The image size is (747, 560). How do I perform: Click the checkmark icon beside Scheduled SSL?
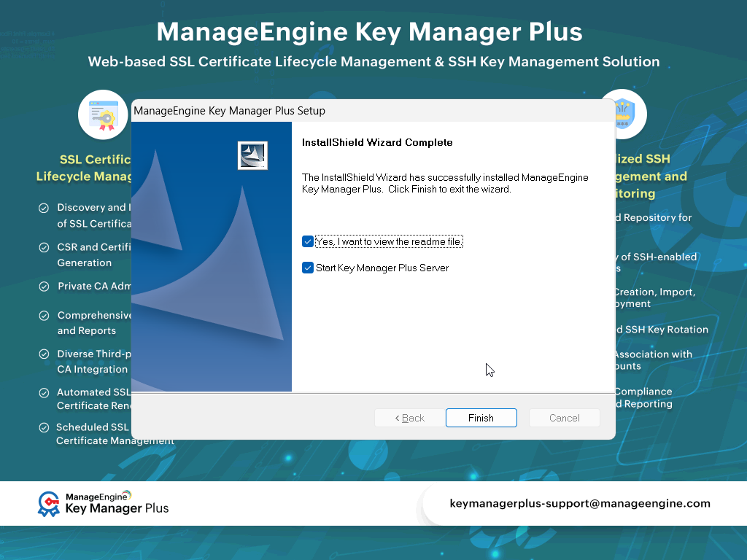pos(44,427)
